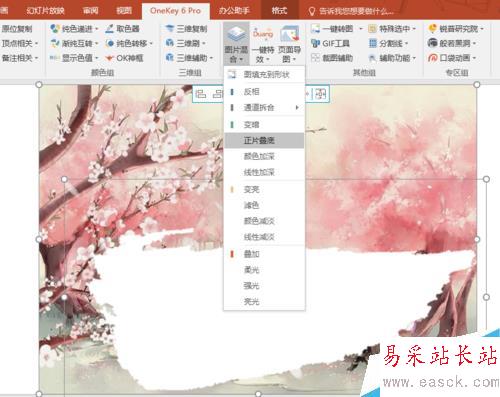Choose 叠加 blend mode
The image size is (500, 397).
(264, 254)
